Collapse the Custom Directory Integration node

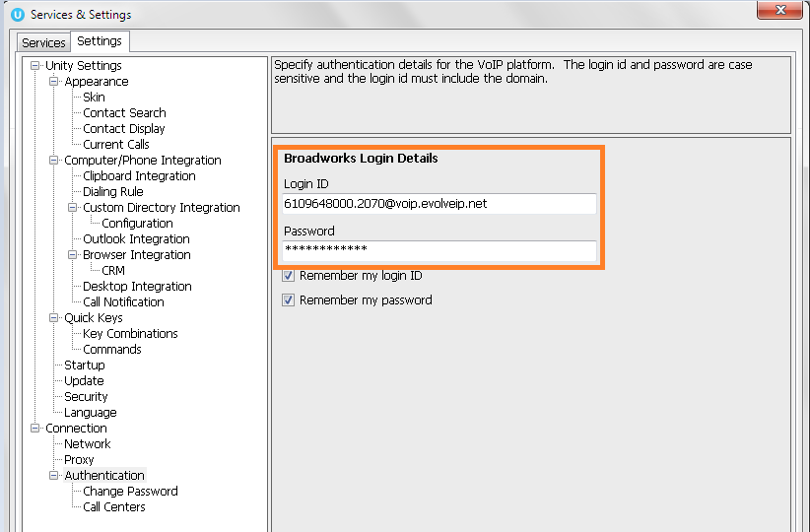[x=73, y=208]
